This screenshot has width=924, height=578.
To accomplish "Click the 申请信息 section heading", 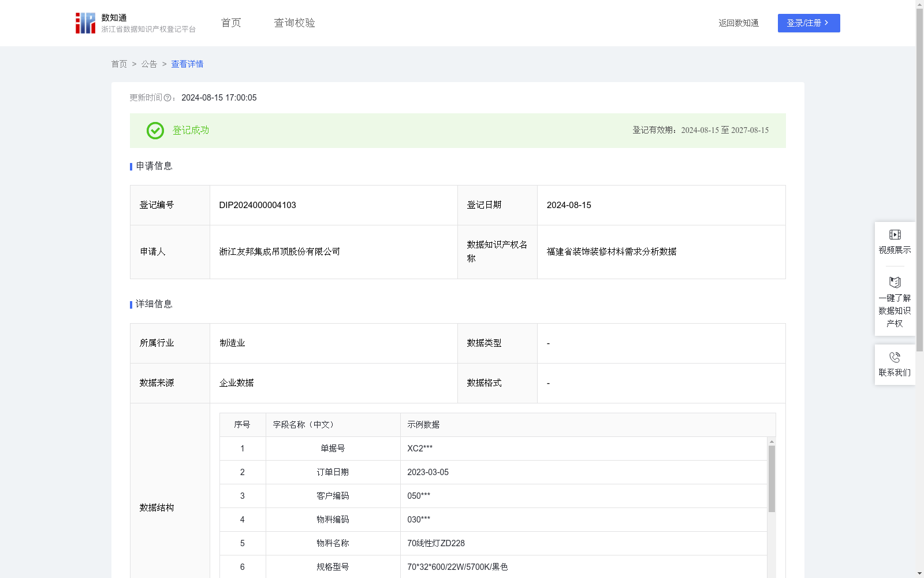I will pyautogui.click(x=154, y=166).
